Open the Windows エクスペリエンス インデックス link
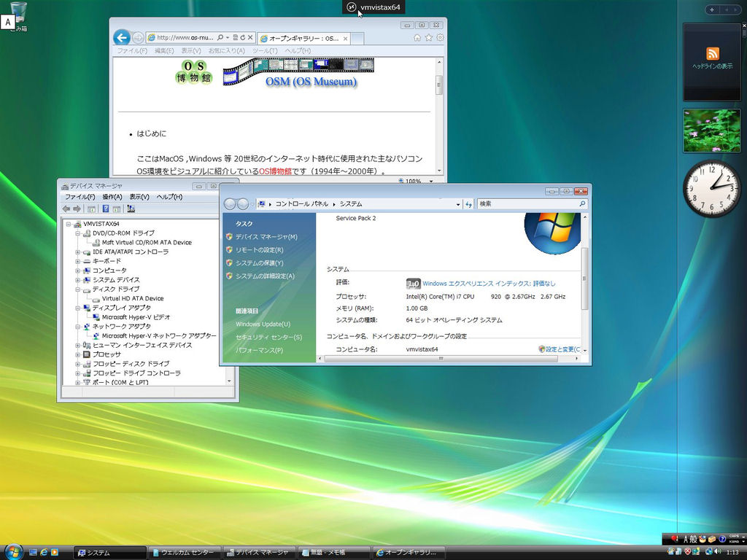The height and width of the screenshot is (560, 747). coord(489,284)
